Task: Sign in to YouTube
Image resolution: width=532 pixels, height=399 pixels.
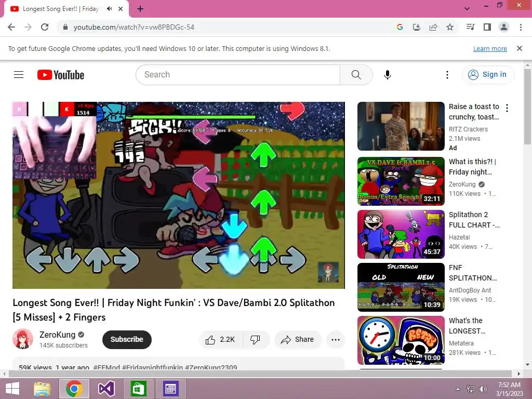Action: [x=487, y=75]
